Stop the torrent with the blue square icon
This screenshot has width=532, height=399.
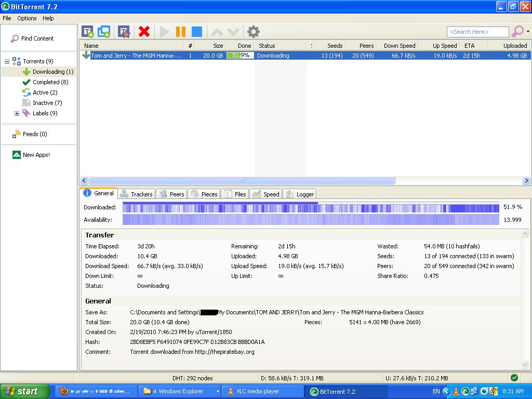tap(197, 32)
